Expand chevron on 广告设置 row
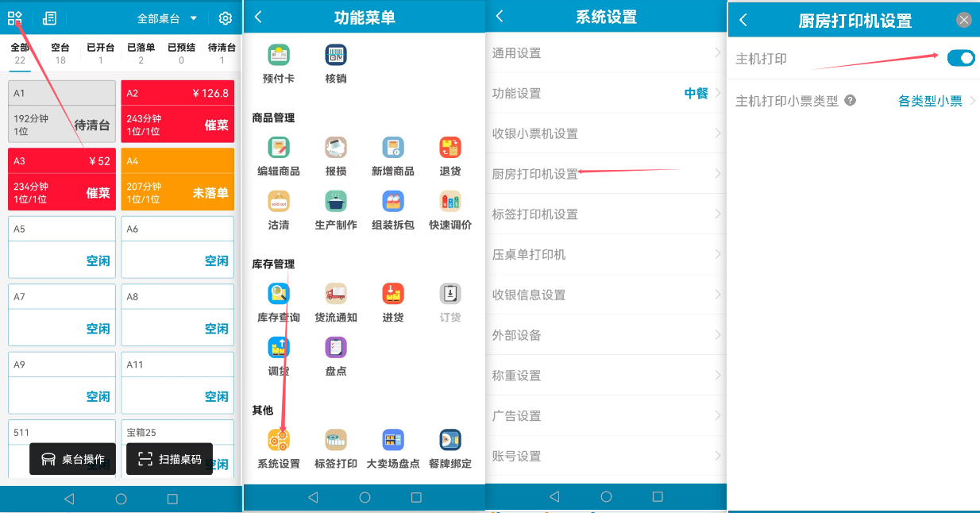The width and height of the screenshot is (980, 513). 717,415
